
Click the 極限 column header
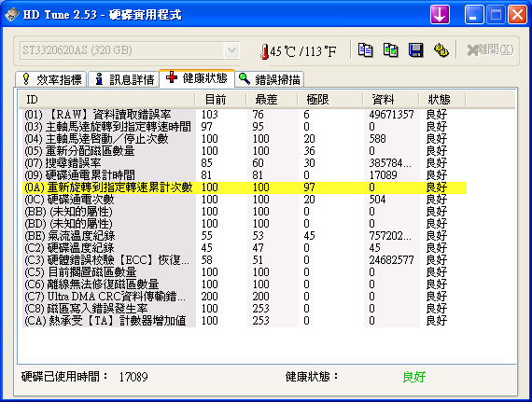[329, 99]
